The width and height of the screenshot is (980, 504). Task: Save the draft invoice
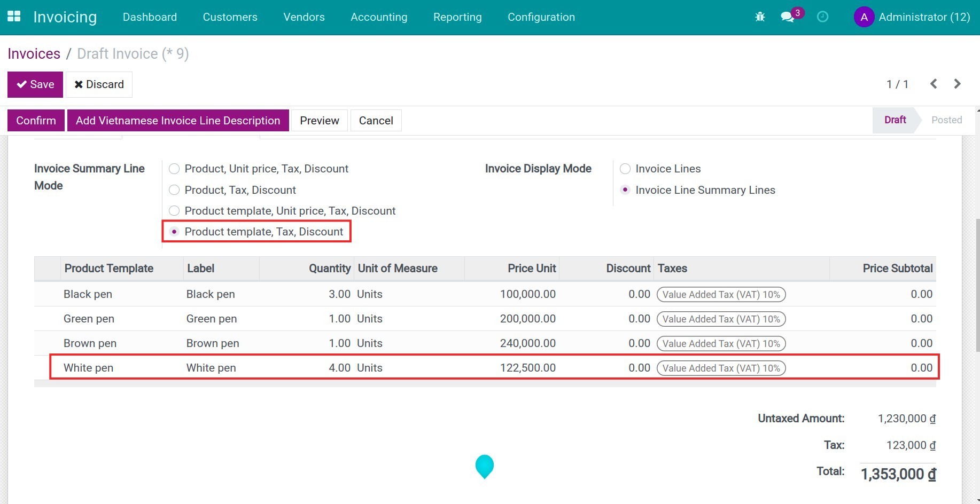coord(35,84)
